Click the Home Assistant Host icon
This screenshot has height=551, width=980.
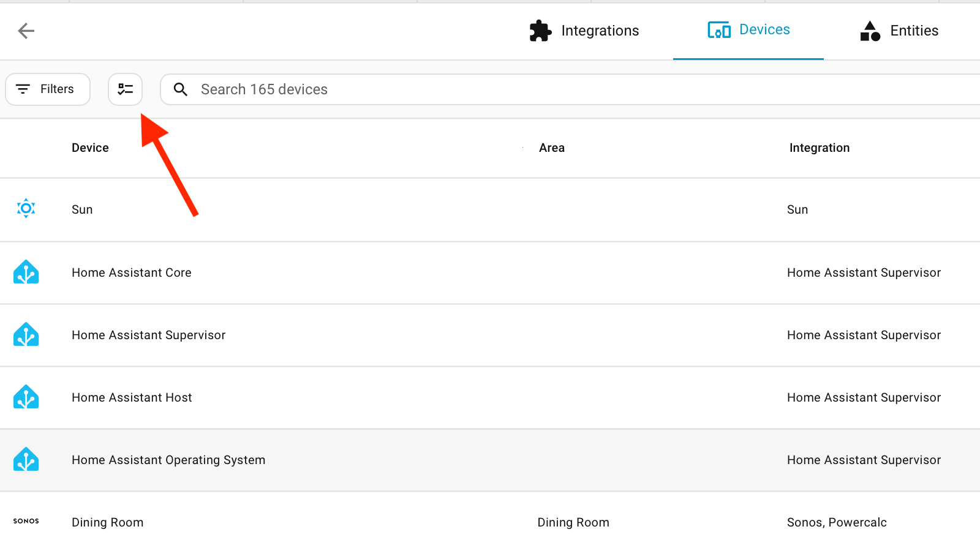tap(26, 397)
